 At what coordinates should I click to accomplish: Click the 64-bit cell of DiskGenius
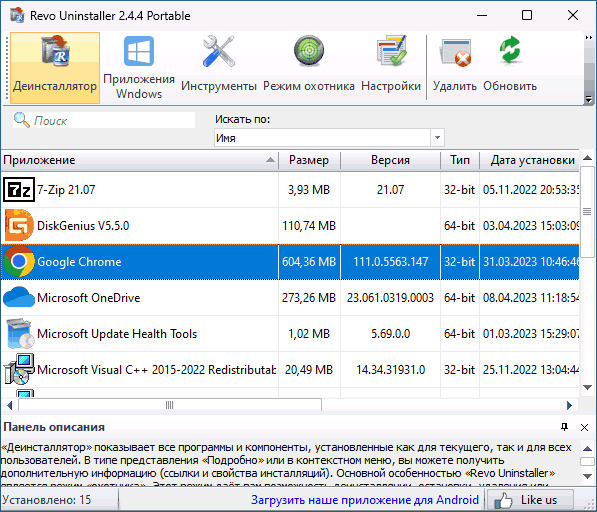(460, 226)
